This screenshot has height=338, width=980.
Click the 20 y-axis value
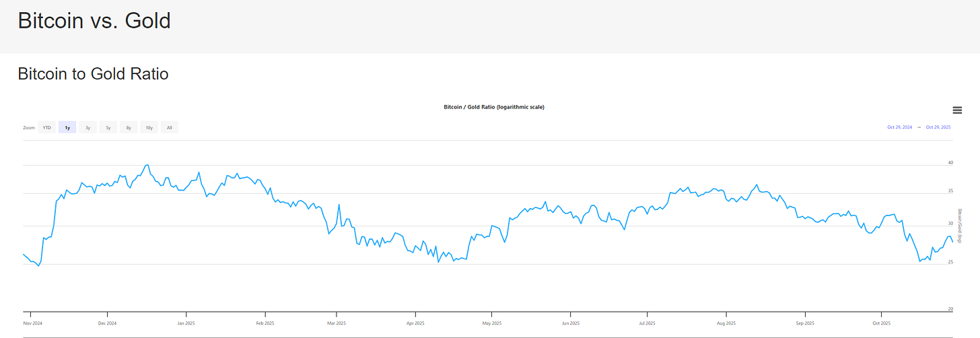[950, 309]
